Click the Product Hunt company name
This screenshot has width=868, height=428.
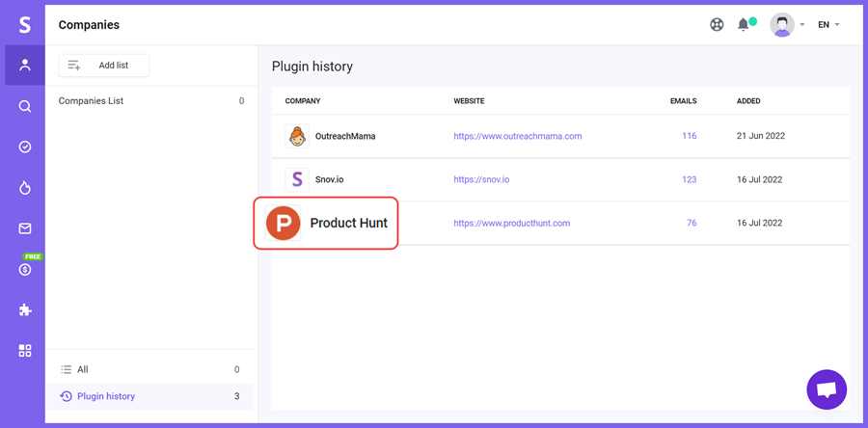(349, 224)
